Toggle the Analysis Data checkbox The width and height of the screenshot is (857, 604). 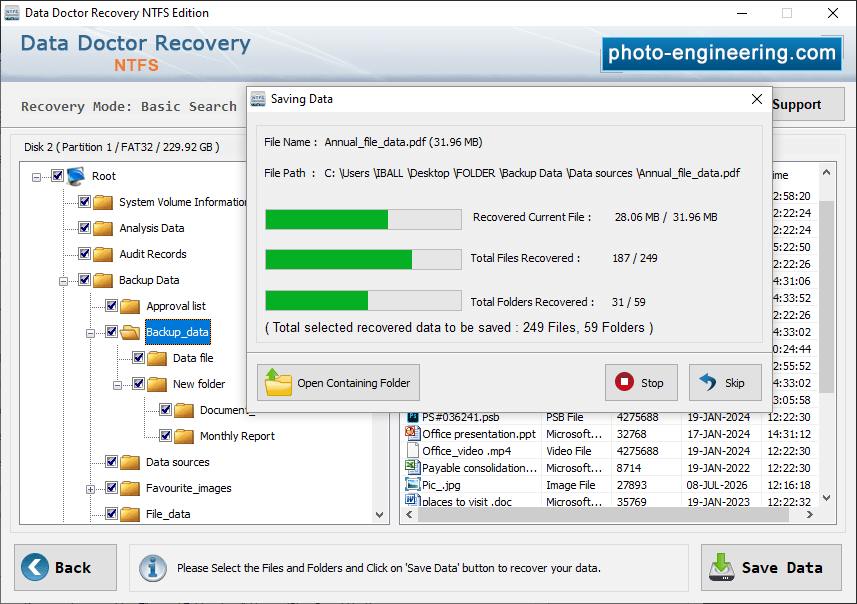[84, 227]
